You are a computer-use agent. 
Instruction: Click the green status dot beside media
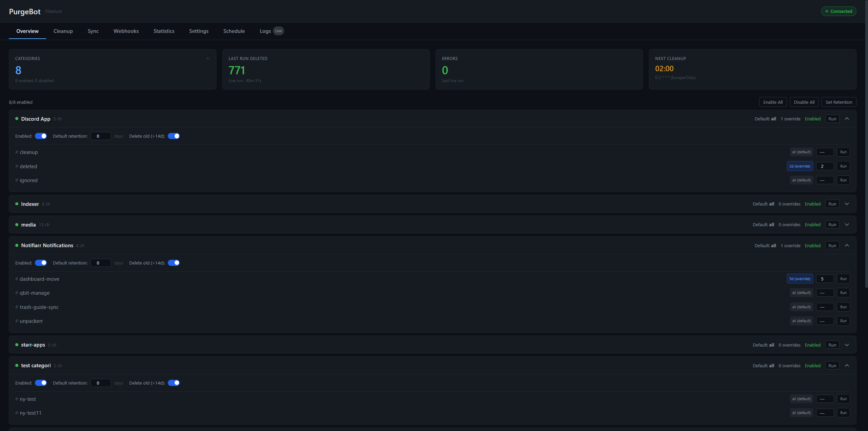click(17, 224)
